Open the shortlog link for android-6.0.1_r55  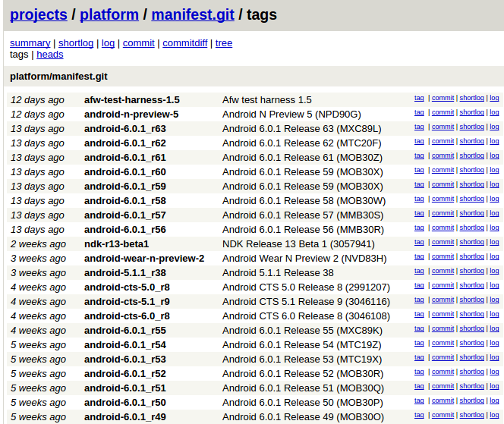[472, 328]
